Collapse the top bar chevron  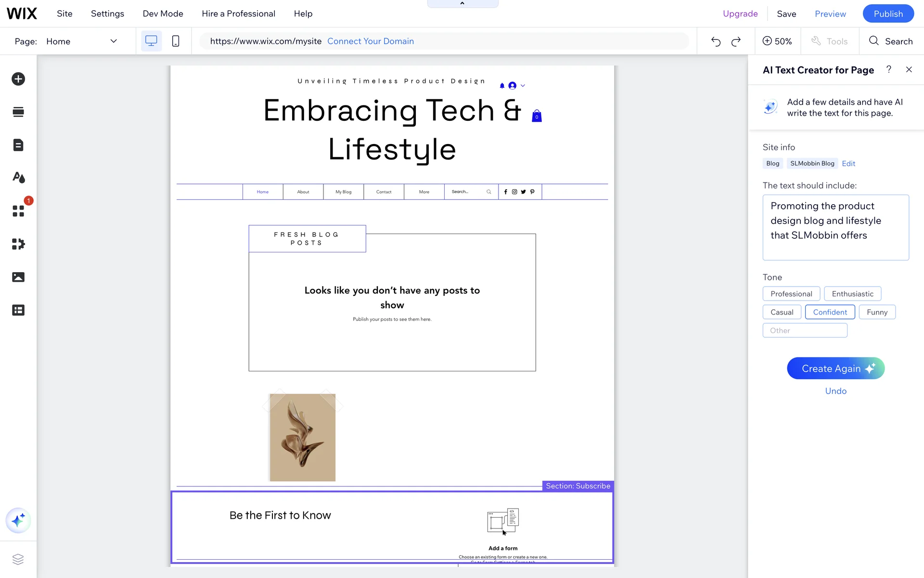pos(462,3)
